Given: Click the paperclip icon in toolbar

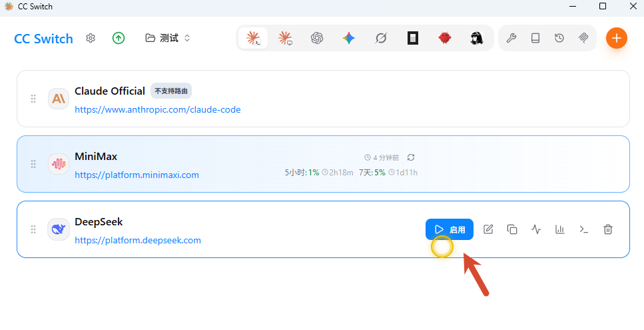Looking at the screenshot, I should tap(583, 38).
